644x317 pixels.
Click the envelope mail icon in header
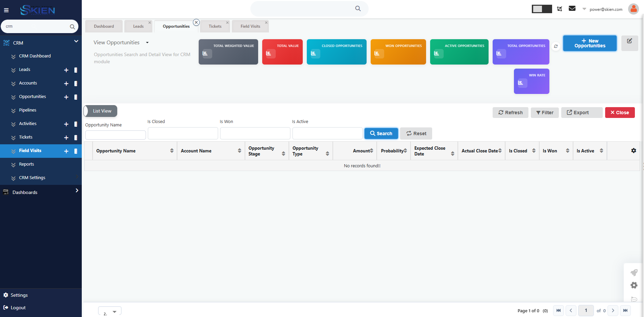pyautogui.click(x=572, y=8)
